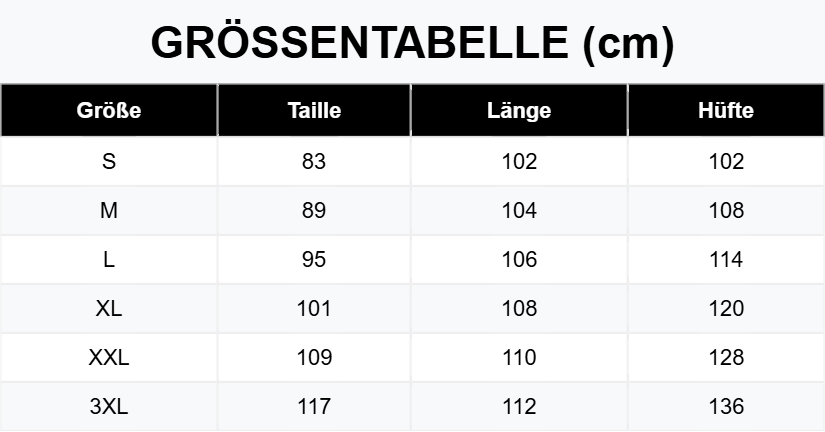Select Taille value 83 for size S
Screen dimensions: 825x432
click(314, 162)
